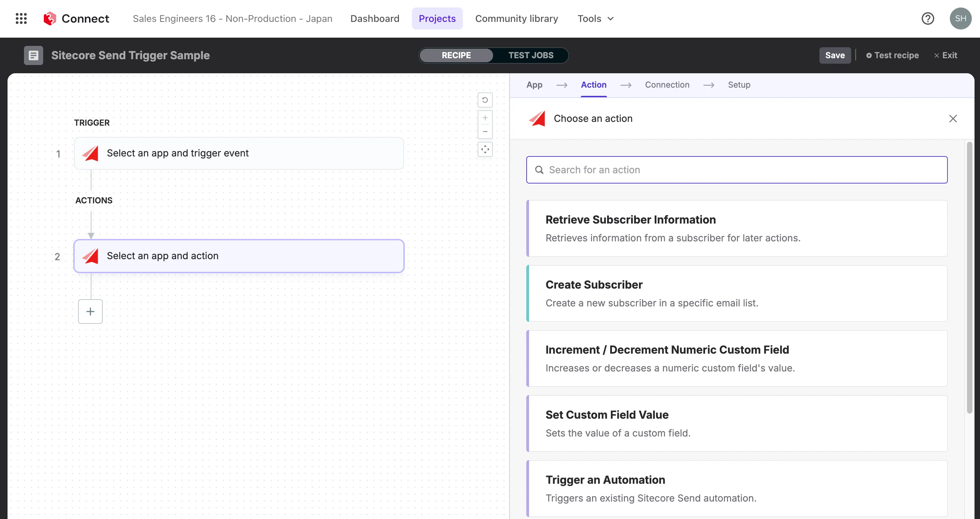Click the zoom in icon on canvas

pos(485,118)
